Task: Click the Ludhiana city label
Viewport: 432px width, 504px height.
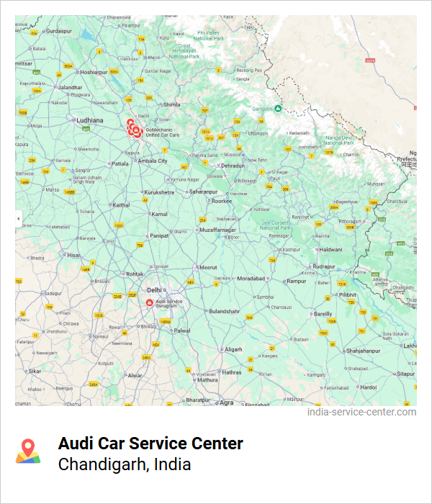Action: point(90,120)
